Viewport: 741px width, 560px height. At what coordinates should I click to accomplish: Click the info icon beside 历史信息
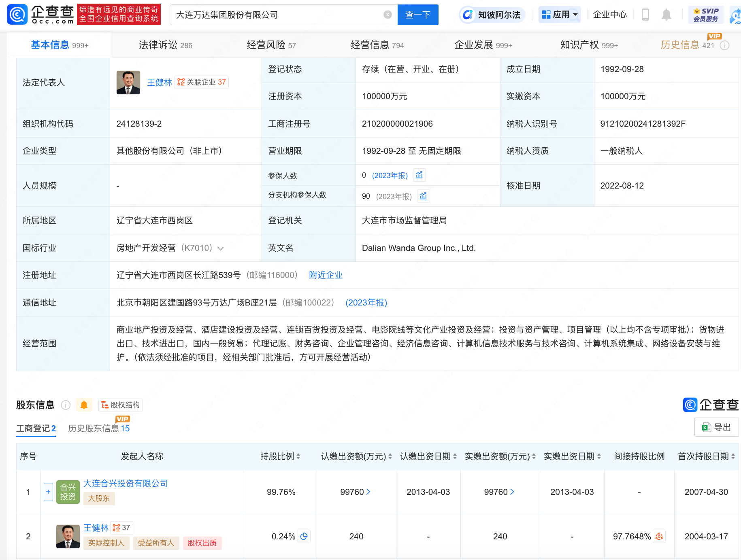point(725,45)
